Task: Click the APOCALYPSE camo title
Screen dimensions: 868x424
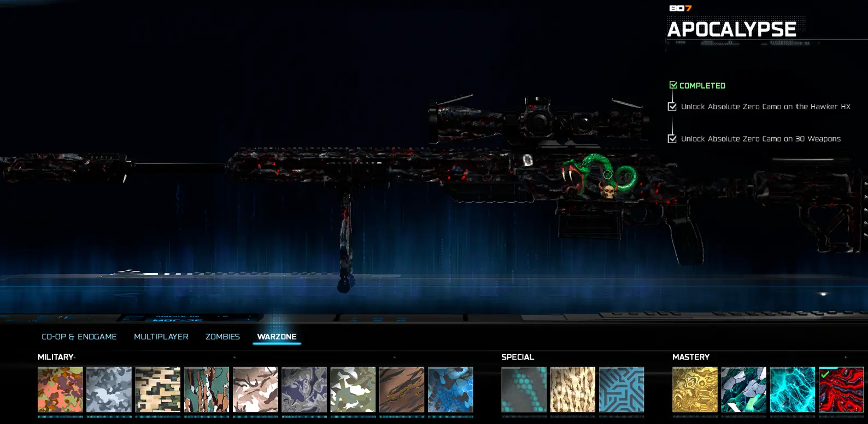Action: (732, 30)
